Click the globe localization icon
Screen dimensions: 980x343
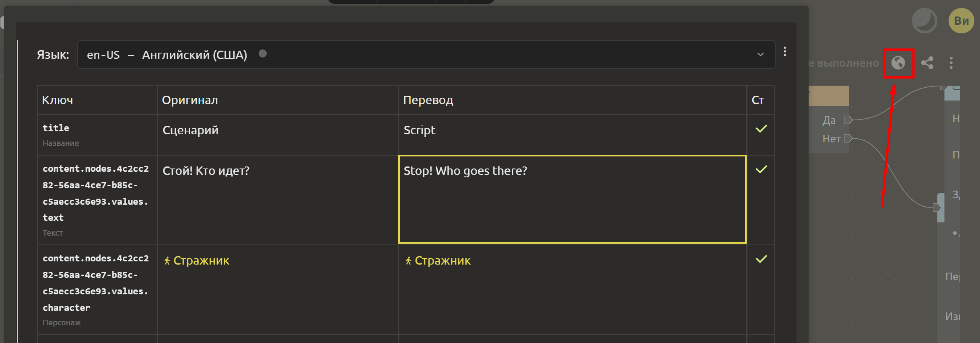click(x=898, y=63)
